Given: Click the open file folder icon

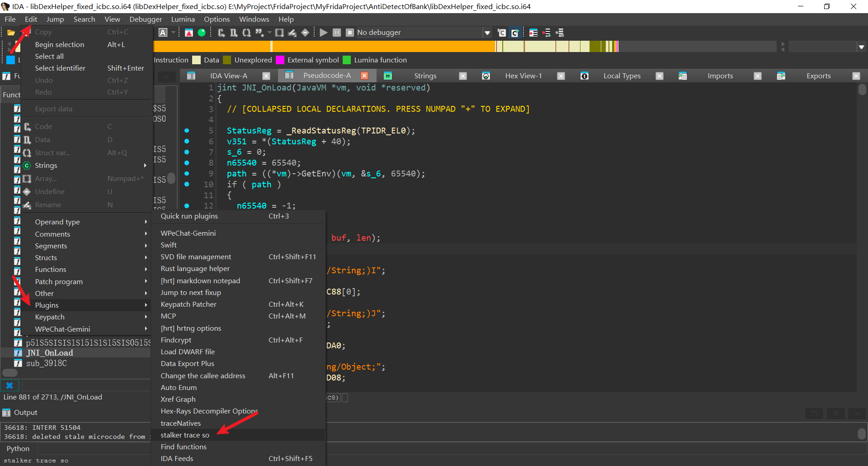Looking at the screenshot, I should [x=11, y=33].
